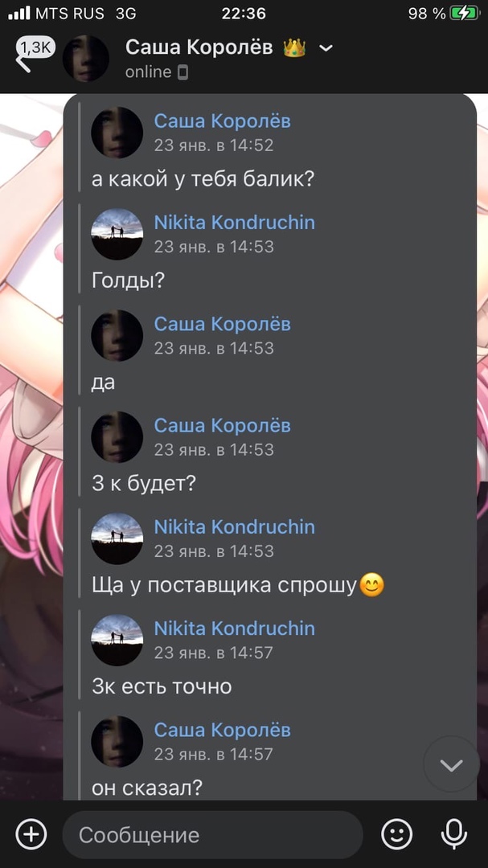This screenshot has width=488, height=868.
Task: Jump to latest messages with down arrow button
Action: [x=452, y=765]
